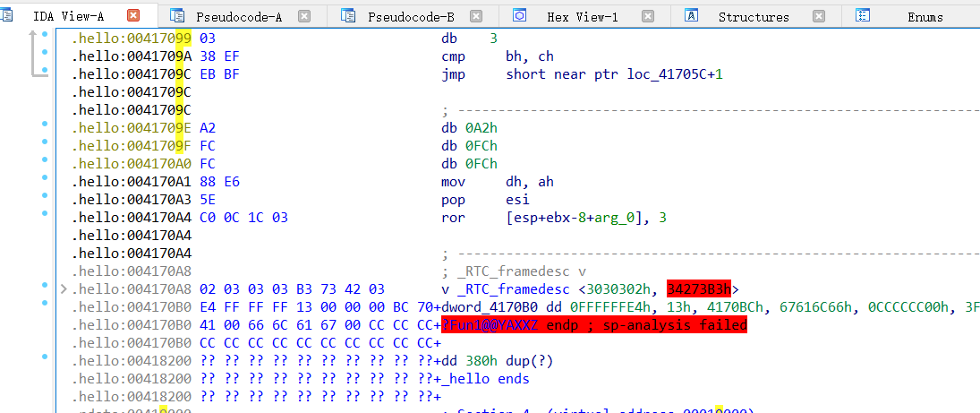
Task: Click the red highlighted value 34273B3h
Action: [700, 289]
